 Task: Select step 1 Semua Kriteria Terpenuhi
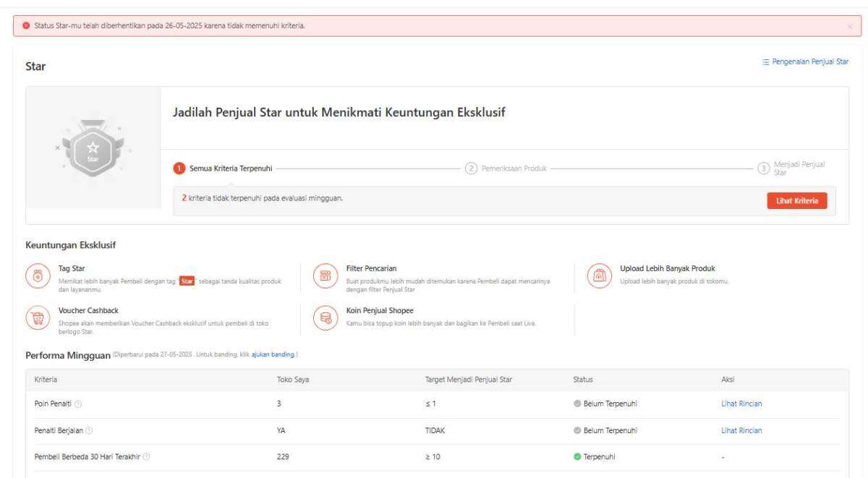tap(224, 169)
